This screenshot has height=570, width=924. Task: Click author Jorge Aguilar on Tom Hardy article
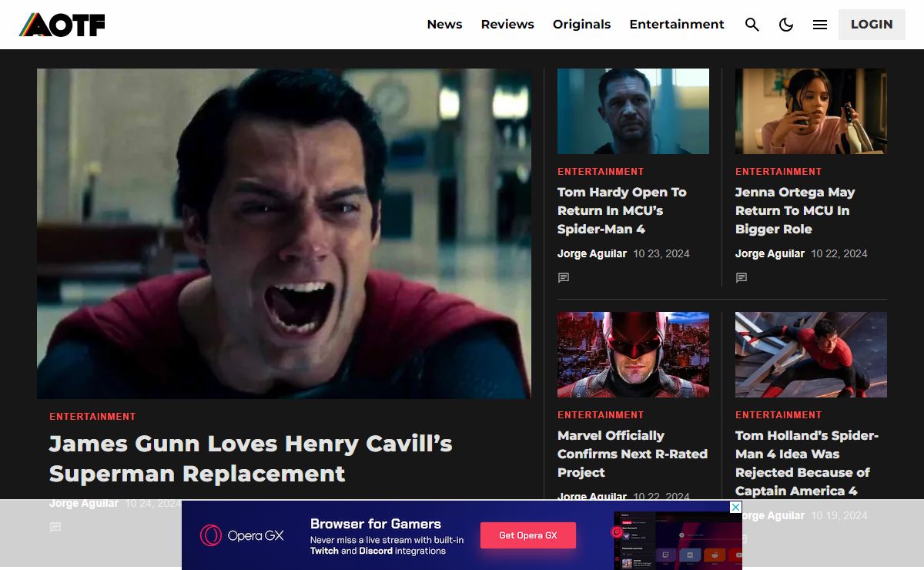pos(591,253)
